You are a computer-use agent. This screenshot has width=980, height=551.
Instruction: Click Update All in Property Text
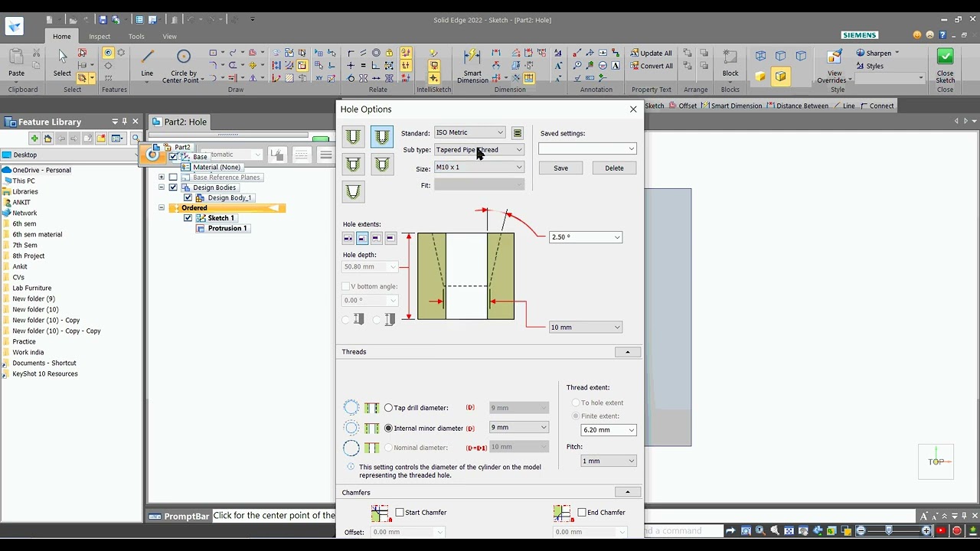point(651,53)
